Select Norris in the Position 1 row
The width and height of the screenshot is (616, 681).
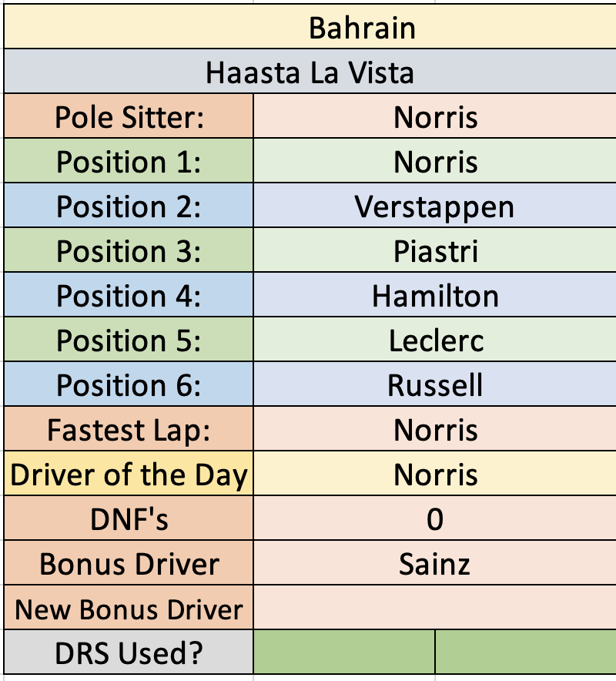[x=435, y=161]
